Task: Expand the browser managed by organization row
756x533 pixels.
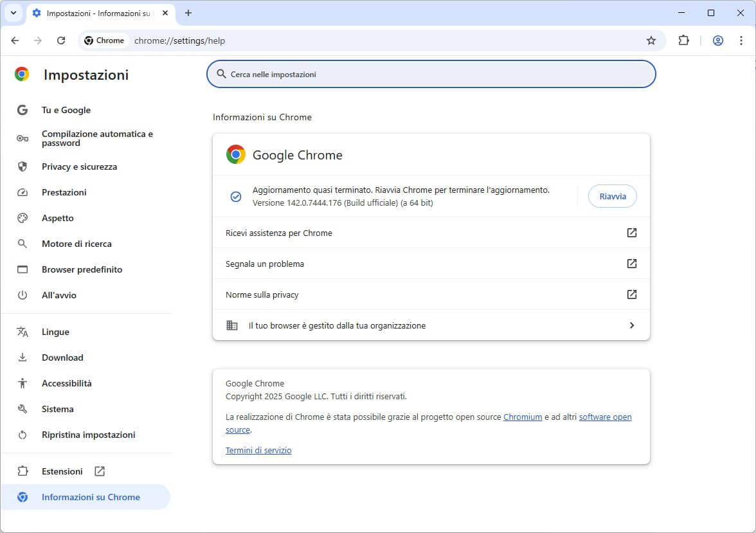Action: click(631, 325)
